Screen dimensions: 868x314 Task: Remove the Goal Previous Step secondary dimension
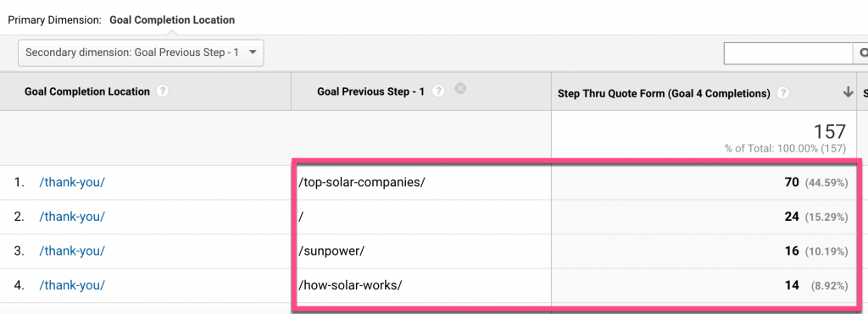click(460, 89)
